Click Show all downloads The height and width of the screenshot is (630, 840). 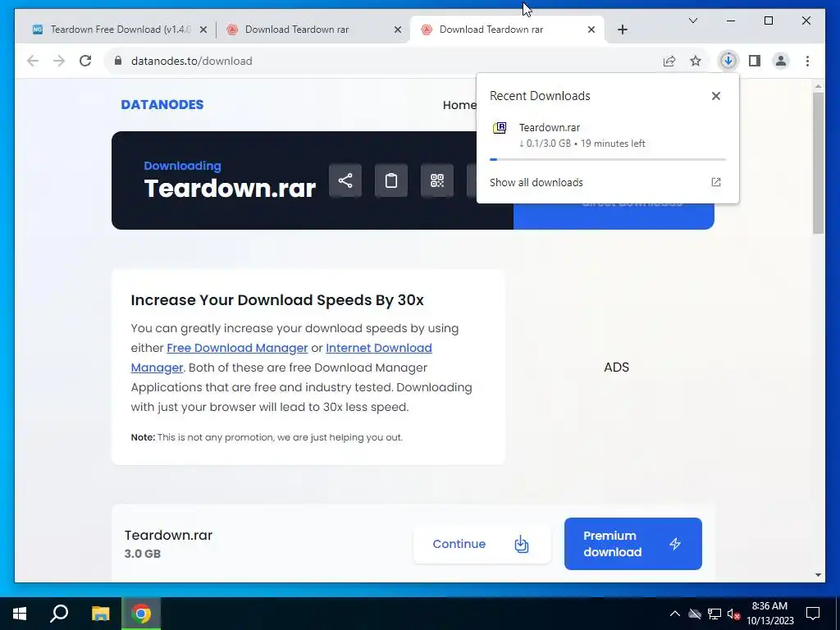click(x=536, y=182)
